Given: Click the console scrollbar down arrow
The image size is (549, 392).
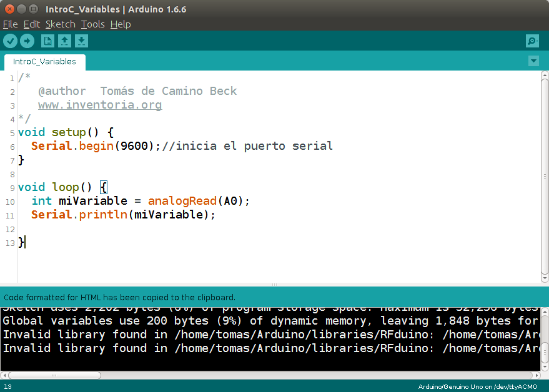Looking at the screenshot, I should [545, 368].
